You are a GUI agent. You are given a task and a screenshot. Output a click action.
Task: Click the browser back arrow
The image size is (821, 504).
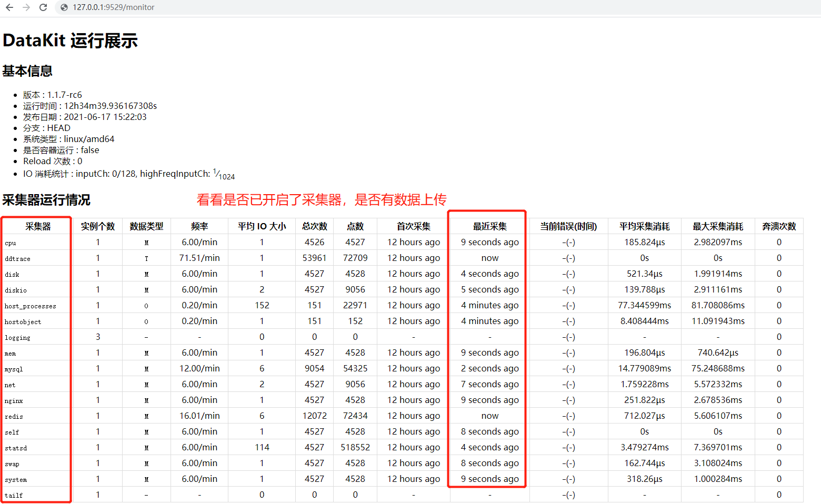click(9, 7)
